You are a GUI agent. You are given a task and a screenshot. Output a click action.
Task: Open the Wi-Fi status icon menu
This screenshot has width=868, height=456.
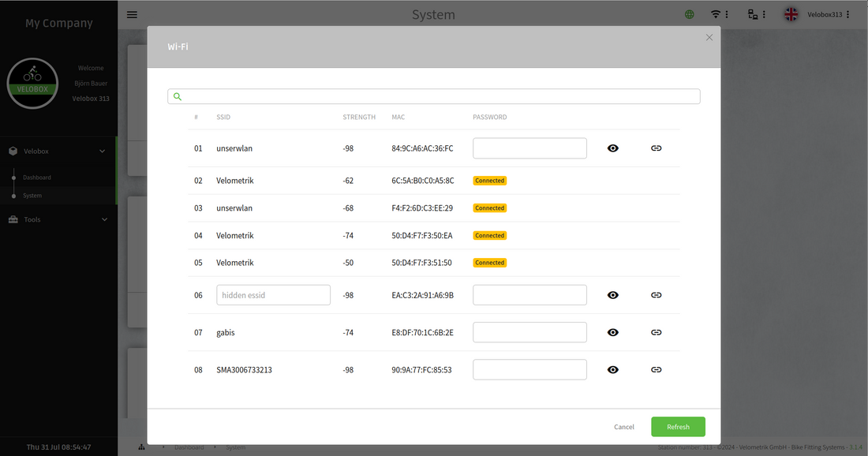(x=719, y=14)
